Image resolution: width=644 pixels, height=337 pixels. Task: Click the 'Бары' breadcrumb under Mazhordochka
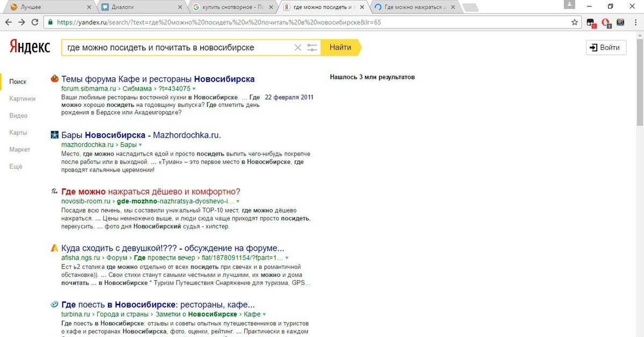pyautogui.click(x=128, y=145)
